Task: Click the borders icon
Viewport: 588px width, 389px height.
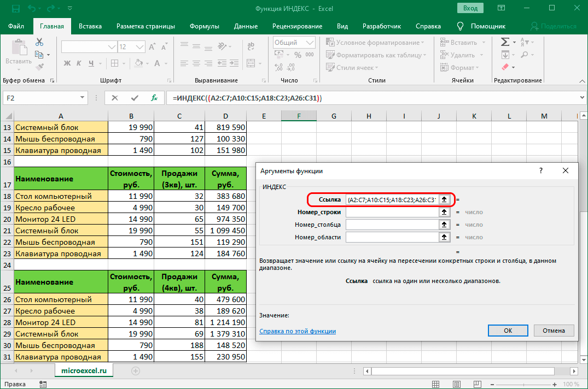Action: [115, 63]
